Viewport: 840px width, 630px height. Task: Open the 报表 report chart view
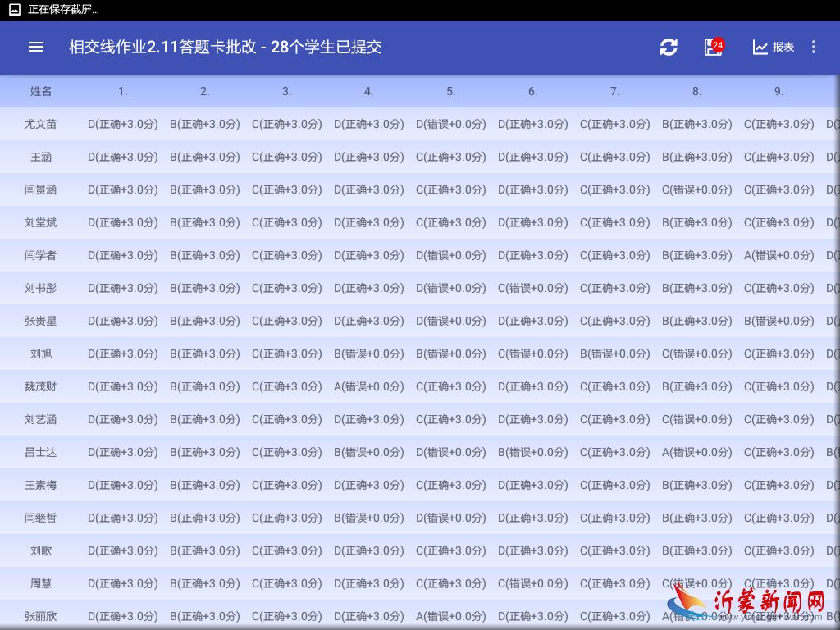772,48
